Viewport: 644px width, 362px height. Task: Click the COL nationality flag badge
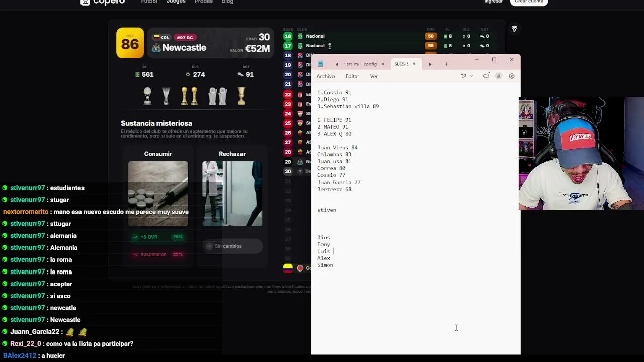point(162,37)
